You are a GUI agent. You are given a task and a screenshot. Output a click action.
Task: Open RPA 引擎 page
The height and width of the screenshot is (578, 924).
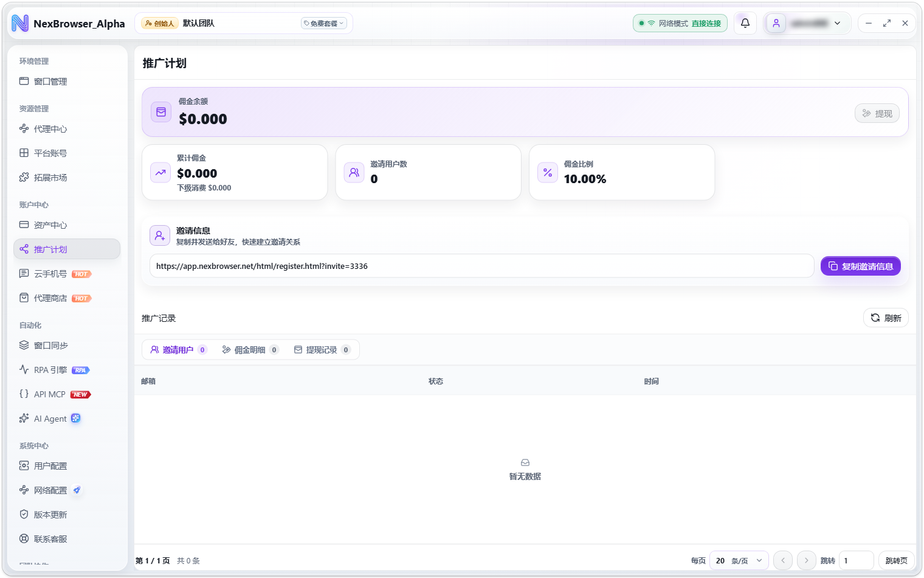coord(67,370)
